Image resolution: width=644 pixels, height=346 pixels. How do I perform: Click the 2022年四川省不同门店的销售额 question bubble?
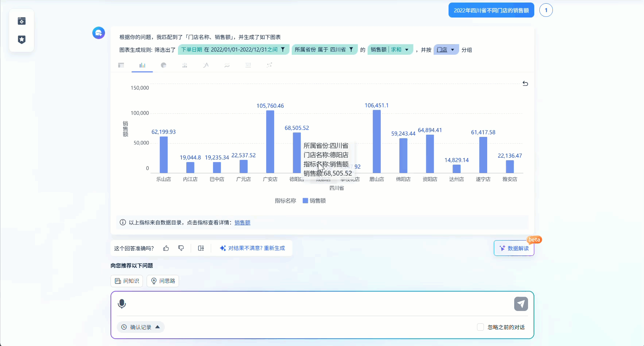491,10
